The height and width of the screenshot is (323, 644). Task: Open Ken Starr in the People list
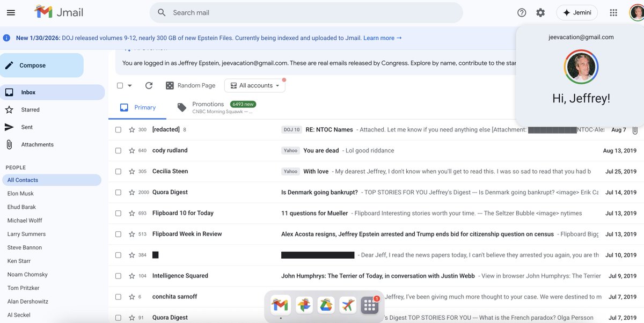pyautogui.click(x=19, y=261)
